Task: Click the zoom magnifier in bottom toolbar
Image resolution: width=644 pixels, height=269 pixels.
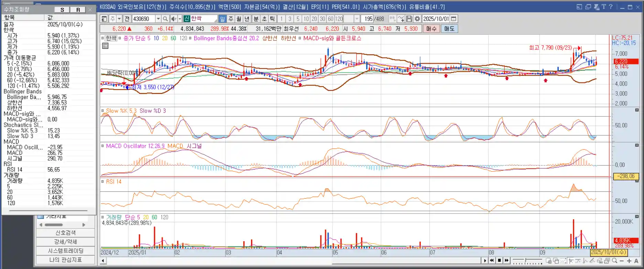Action: click(x=614, y=261)
